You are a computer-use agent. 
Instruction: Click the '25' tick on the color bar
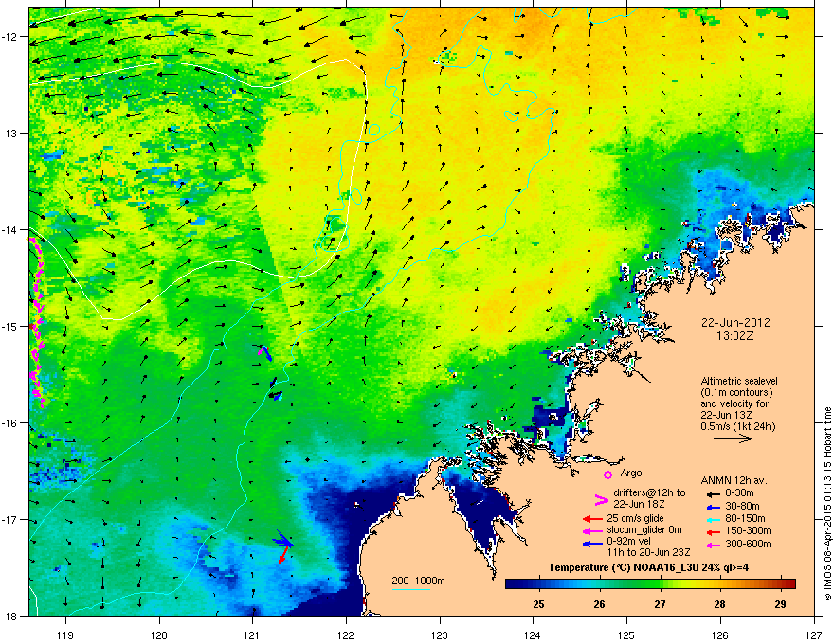[539, 604]
